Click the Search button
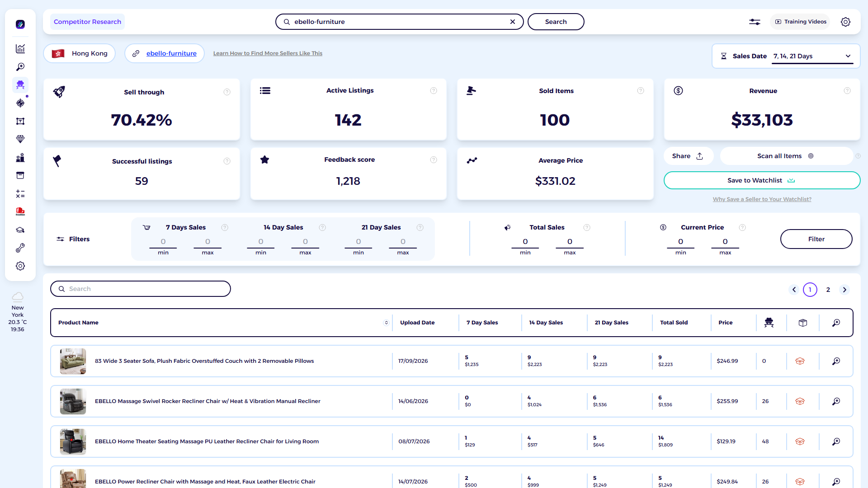868x488 pixels. 556,22
